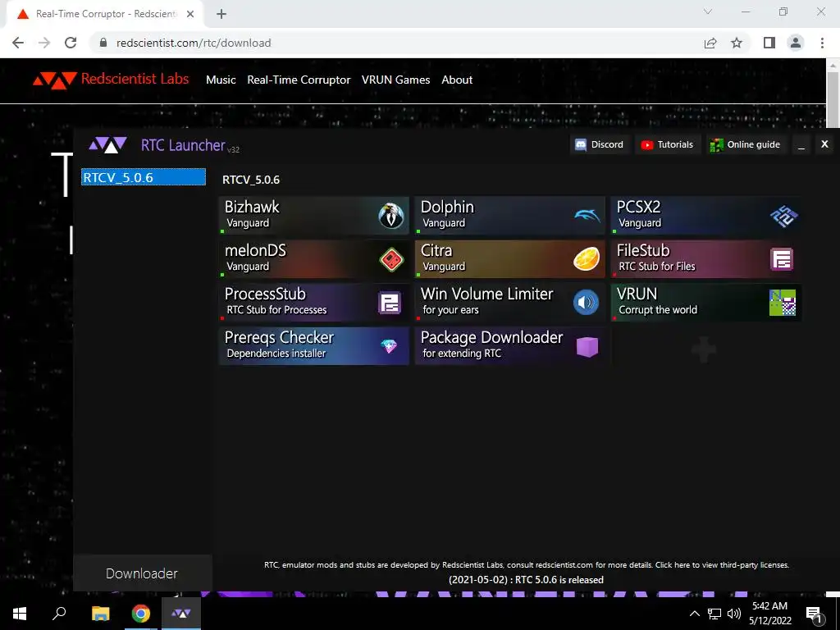This screenshot has width=840, height=630.
Task: Open the Discord link button
Action: (599, 144)
